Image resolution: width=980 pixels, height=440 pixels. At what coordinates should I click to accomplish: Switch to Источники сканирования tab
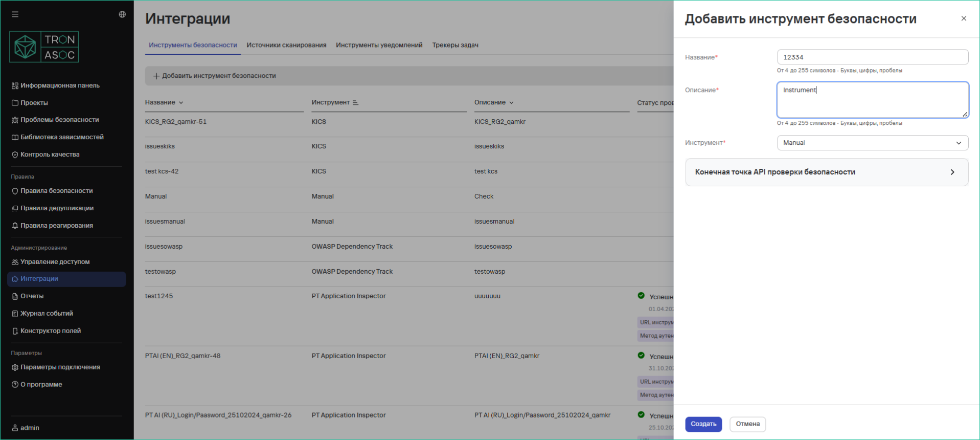pyautogui.click(x=286, y=45)
